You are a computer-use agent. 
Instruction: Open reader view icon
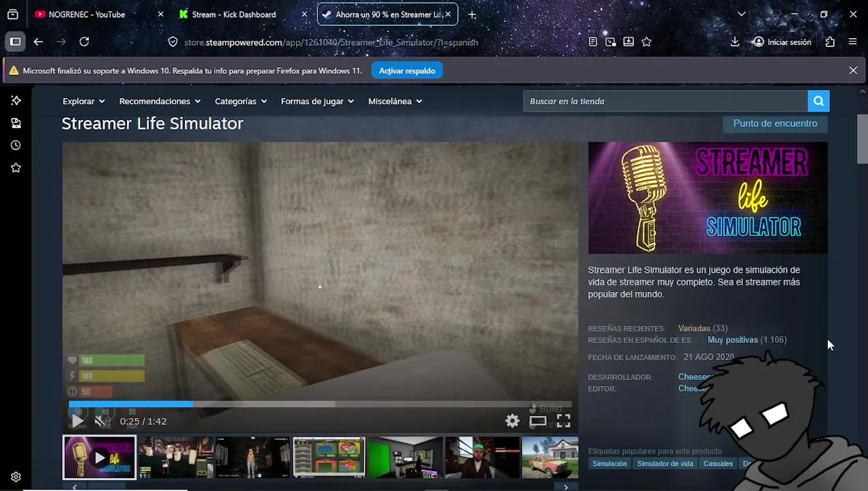(x=593, y=42)
